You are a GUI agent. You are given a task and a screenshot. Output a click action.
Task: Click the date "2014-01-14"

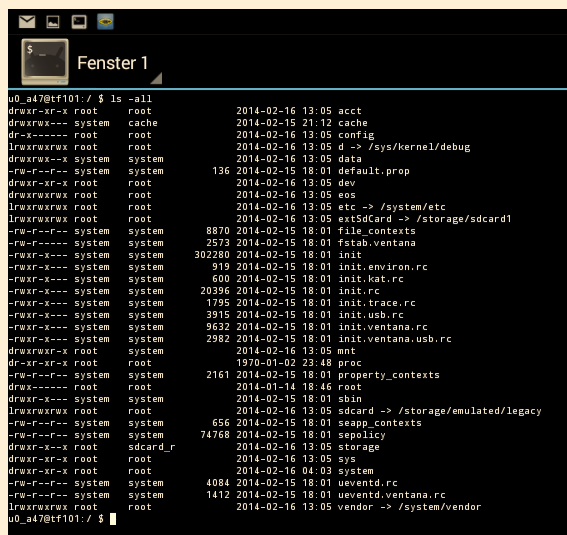pos(266,387)
